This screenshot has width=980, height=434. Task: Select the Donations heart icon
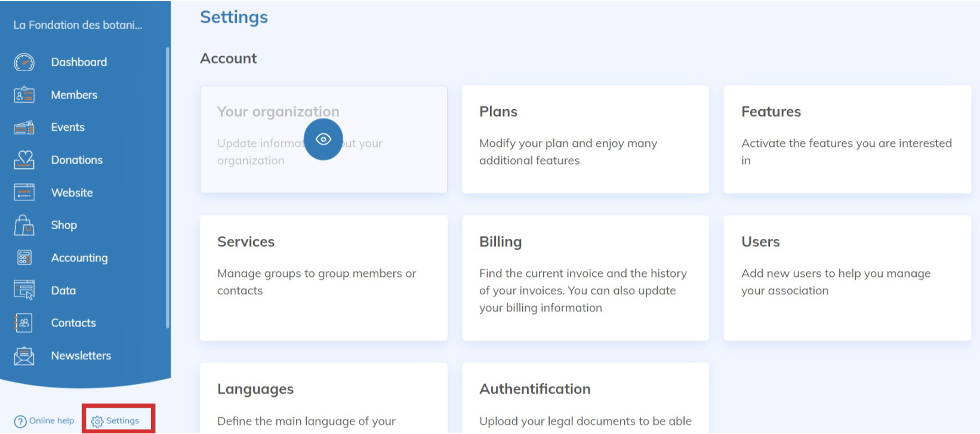tap(24, 159)
